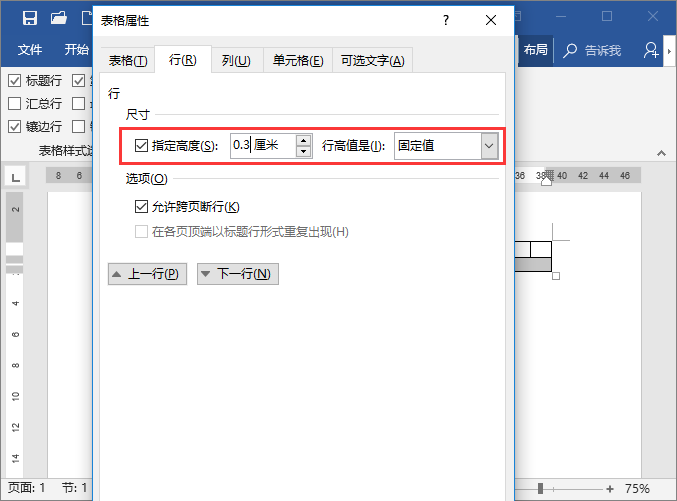This screenshot has width=677, height=501.
Task: Click the Save floppy disk icon
Action: click(x=30, y=18)
